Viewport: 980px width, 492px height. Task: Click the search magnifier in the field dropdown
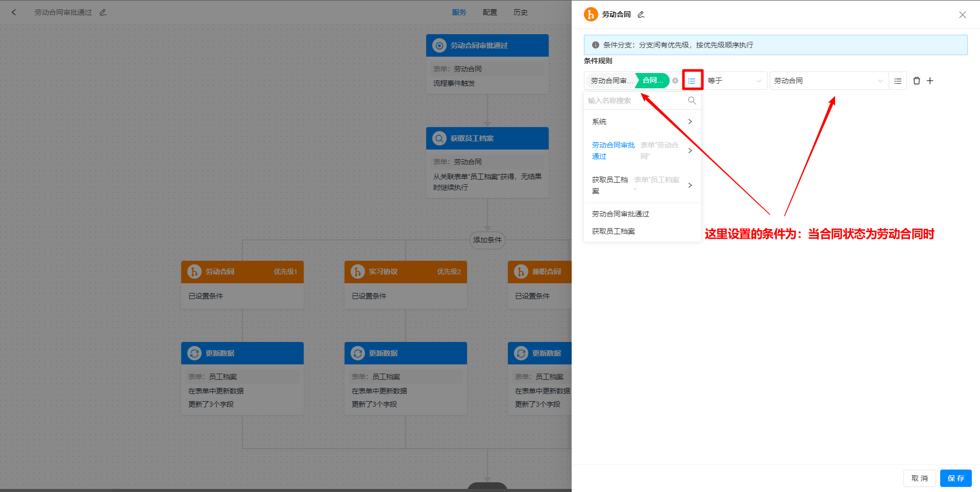click(x=692, y=100)
